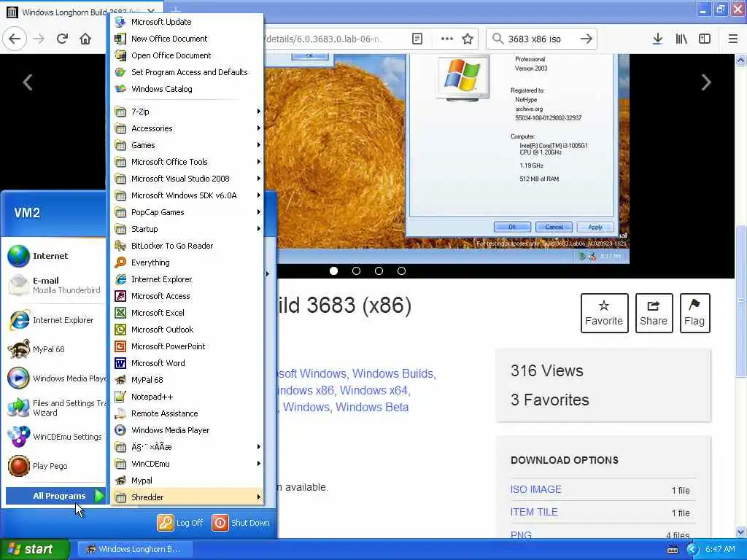Image resolution: width=747 pixels, height=560 pixels.
Task: Open page actions three-dot menu
Action: 447,39
